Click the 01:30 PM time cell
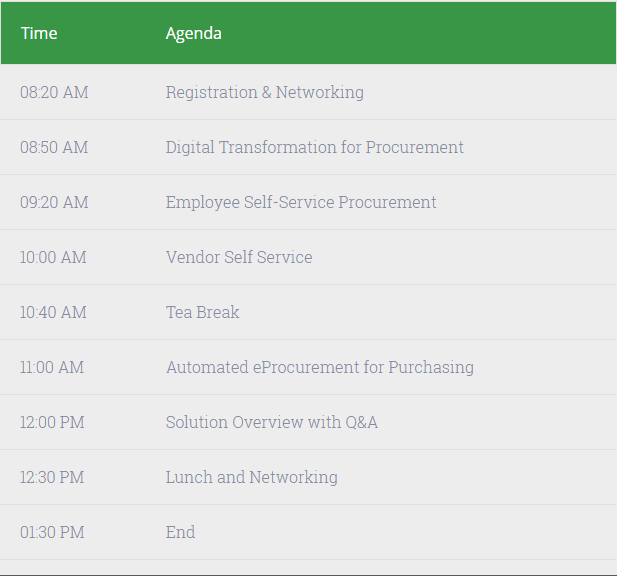 [x=52, y=533]
